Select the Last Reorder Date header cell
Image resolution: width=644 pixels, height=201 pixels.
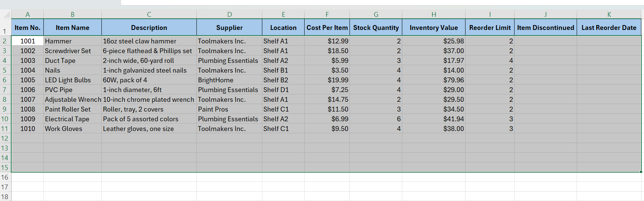[x=608, y=28]
